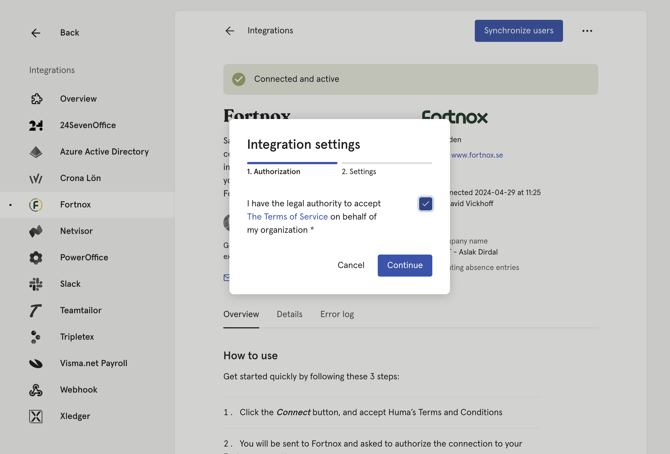Open the www.fortnox.se link
This screenshot has width=670, height=454.
pos(477,155)
